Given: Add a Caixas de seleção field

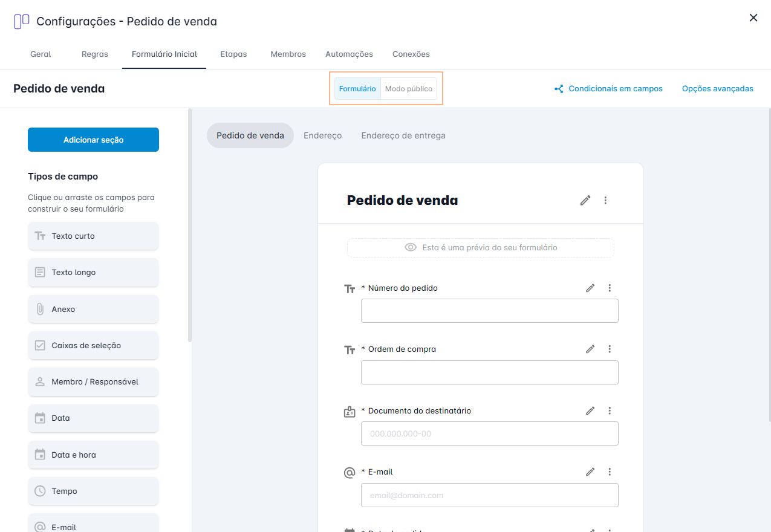Looking at the screenshot, I should pos(93,345).
